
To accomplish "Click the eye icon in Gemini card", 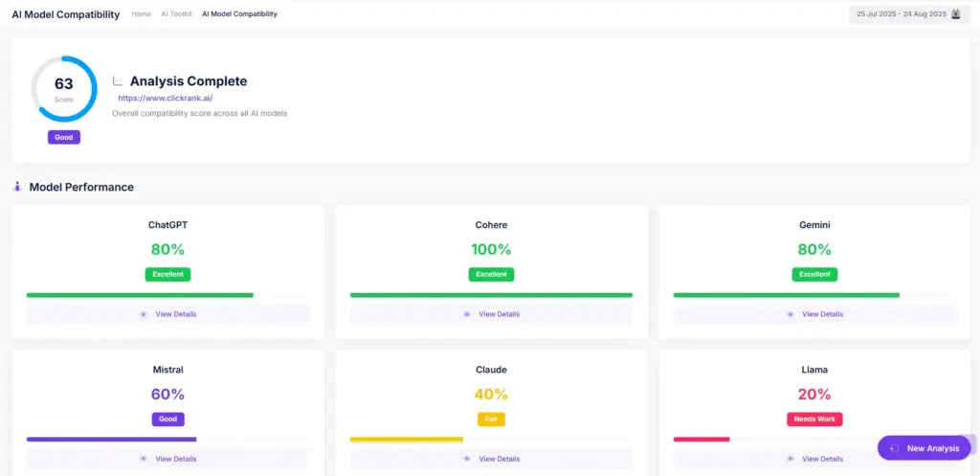I will 791,314.
